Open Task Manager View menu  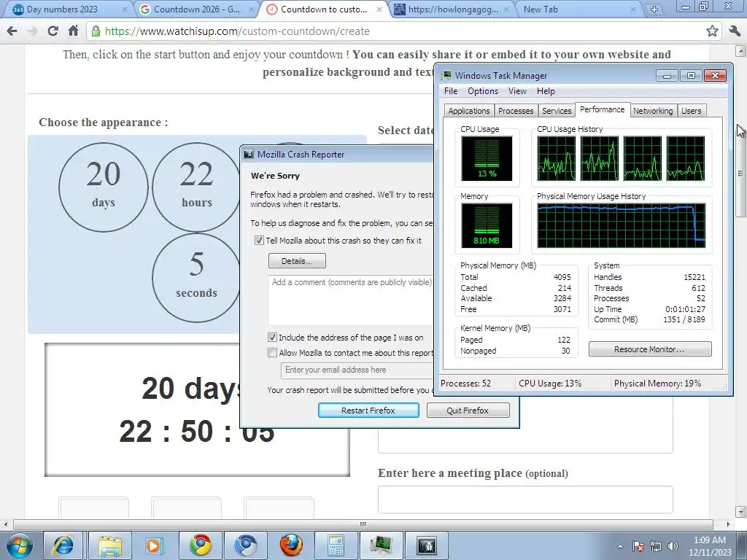(517, 91)
